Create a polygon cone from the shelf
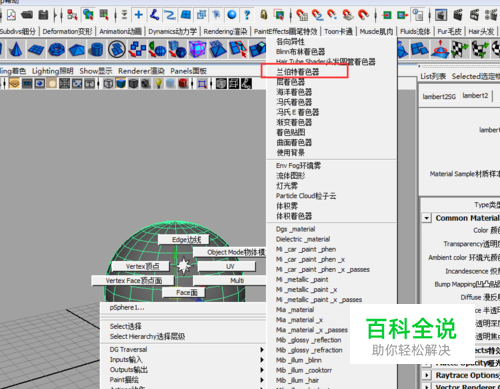 point(15,50)
